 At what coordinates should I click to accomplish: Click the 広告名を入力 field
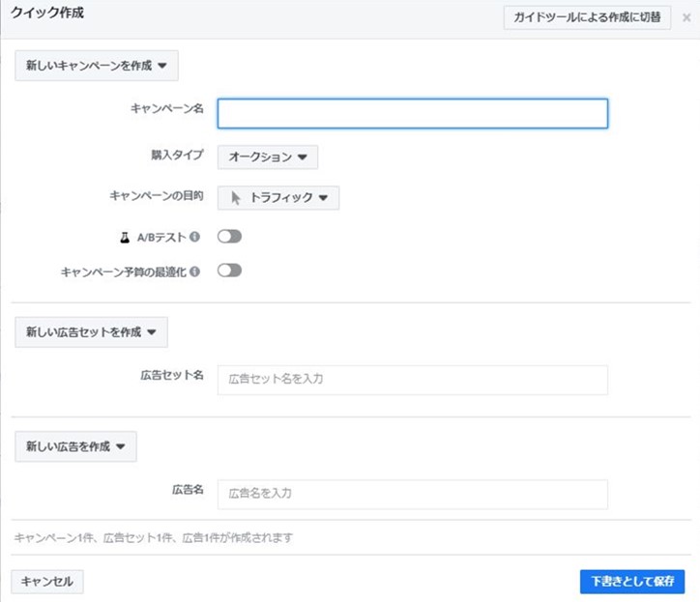coord(413,494)
